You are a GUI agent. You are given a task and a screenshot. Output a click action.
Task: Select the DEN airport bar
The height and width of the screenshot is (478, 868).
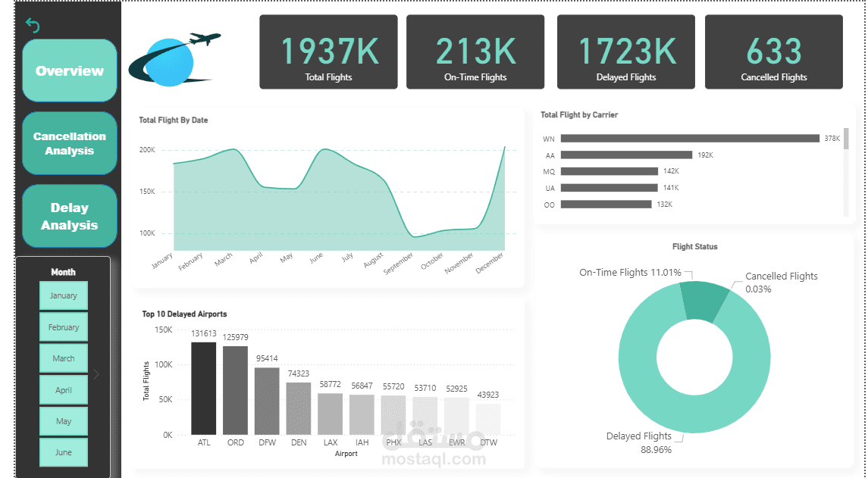point(299,409)
